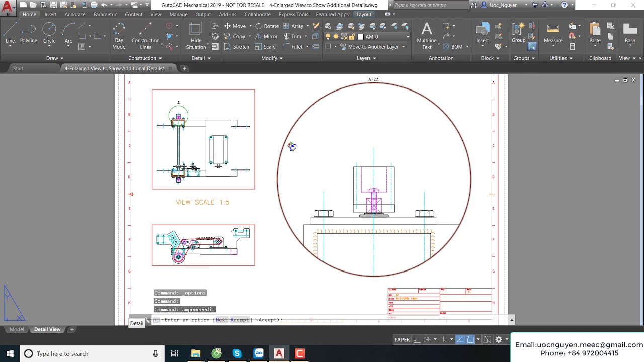Select the Mirror tool
The height and width of the screenshot is (362, 644).
266,36
